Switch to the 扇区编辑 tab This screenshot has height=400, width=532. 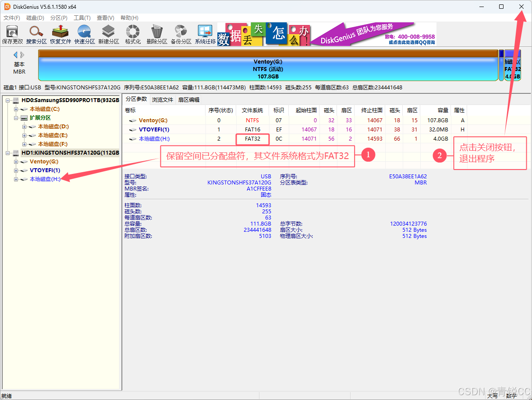pyautogui.click(x=188, y=100)
